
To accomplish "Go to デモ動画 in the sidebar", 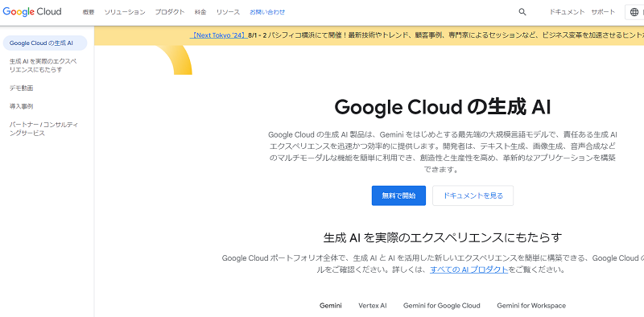I will click(x=22, y=88).
